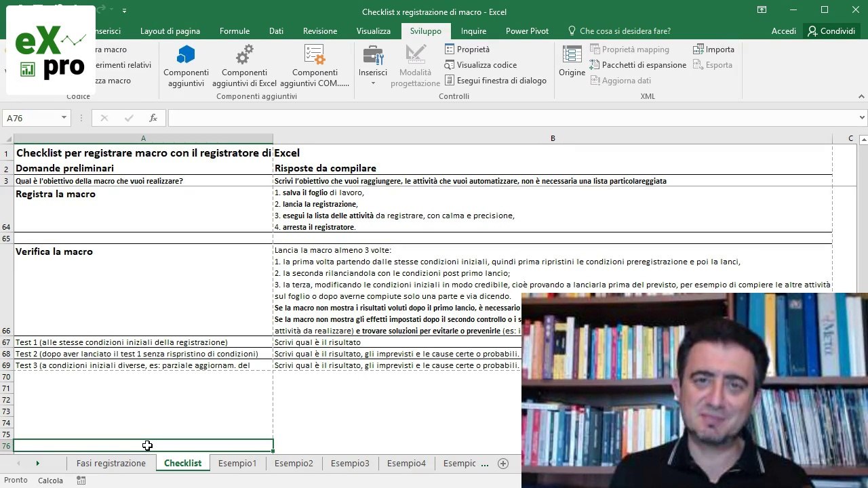Select column C header

(850, 138)
